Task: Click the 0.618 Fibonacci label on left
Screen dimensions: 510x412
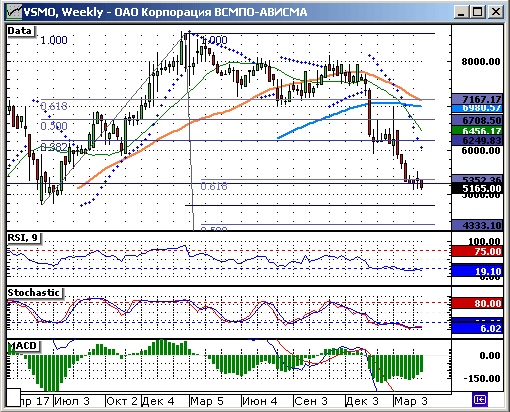Action: pyautogui.click(x=54, y=106)
